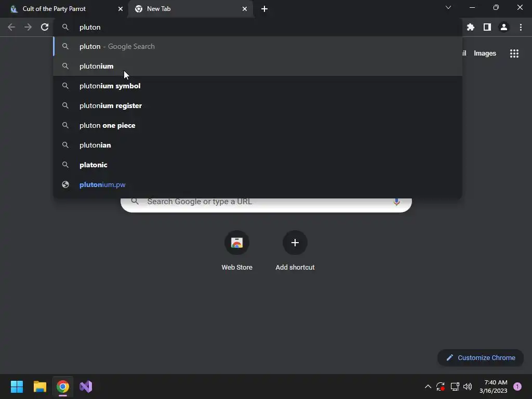The height and width of the screenshot is (399, 532).
Task: Close the New Tab tab
Action: (244, 9)
